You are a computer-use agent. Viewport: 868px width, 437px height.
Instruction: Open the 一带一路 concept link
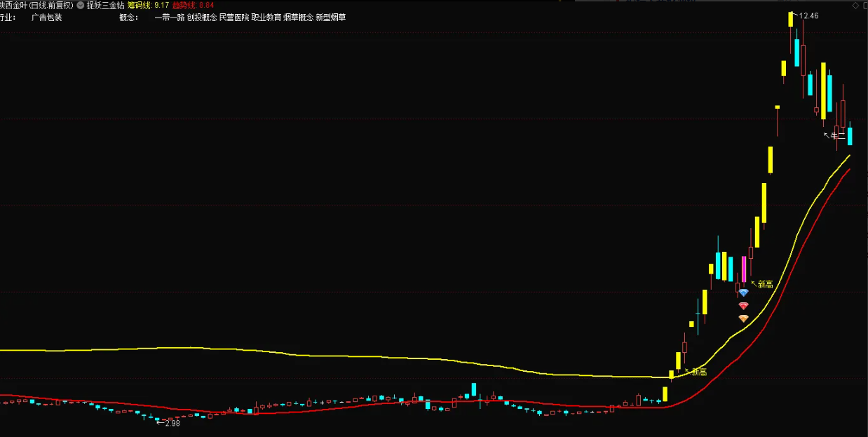click(169, 18)
